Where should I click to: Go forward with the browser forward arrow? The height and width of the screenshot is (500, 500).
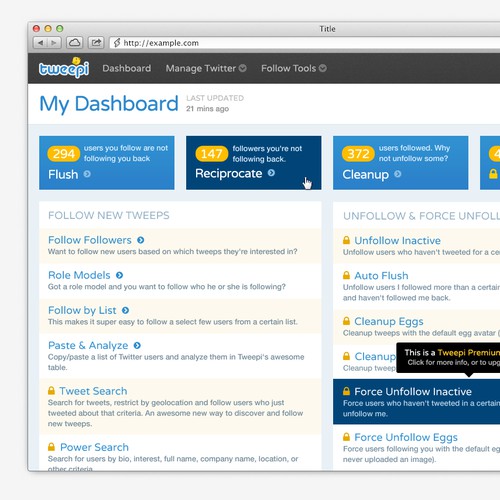coord(54,43)
